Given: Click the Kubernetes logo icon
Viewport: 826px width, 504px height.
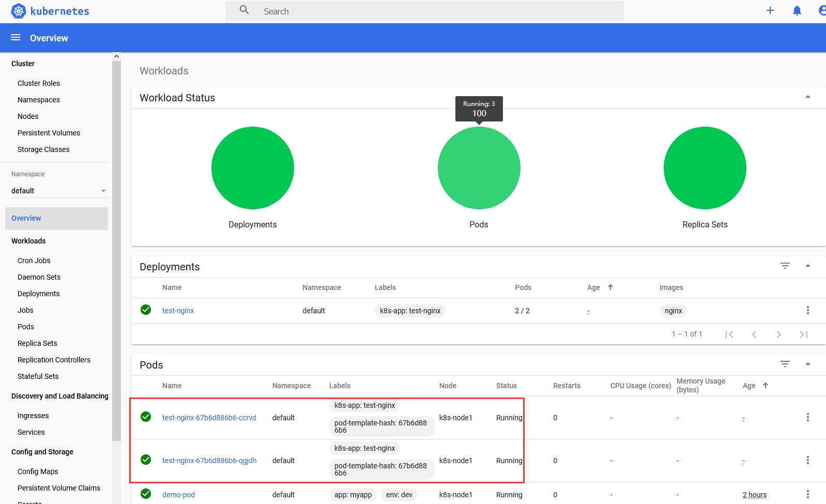Looking at the screenshot, I should click(19, 11).
